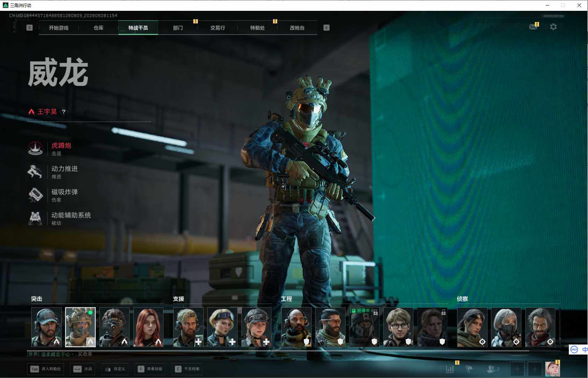The height and width of the screenshot is (378, 588).
Task: Choose the selected helmeted 突击 operator 威龙
Action: pyautogui.click(x=80, y=327)
